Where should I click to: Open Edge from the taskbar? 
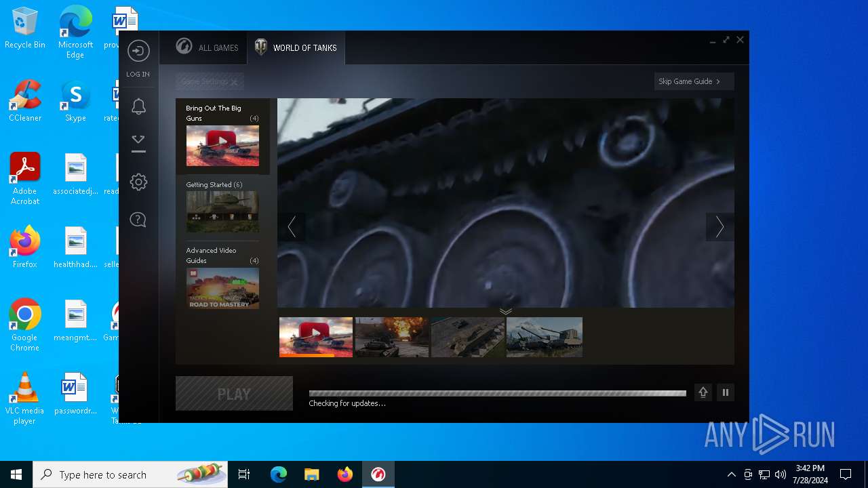tap(279, 474)
